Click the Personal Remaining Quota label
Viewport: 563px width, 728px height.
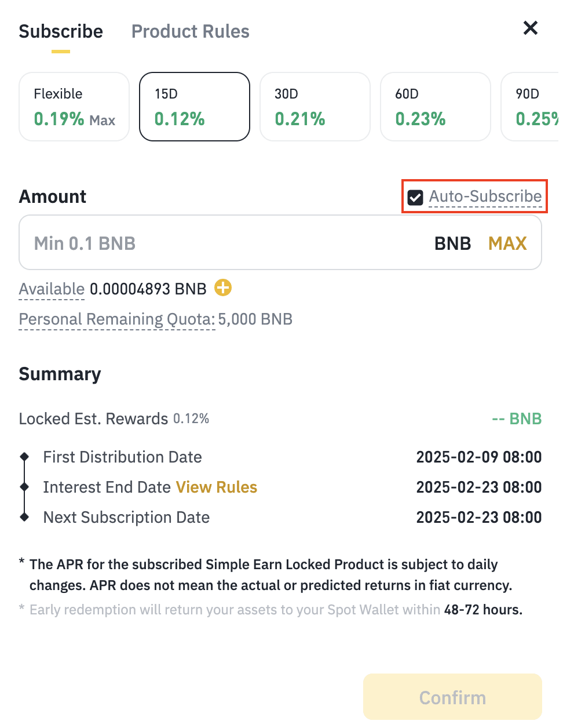click(117, 319)
